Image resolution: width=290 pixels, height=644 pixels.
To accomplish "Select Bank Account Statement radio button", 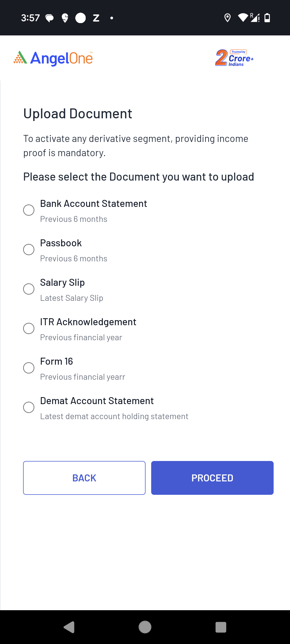I will tap(29, 210).
